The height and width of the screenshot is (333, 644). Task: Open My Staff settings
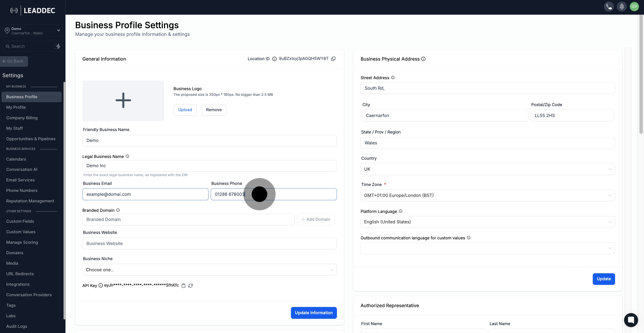point(14,128)
